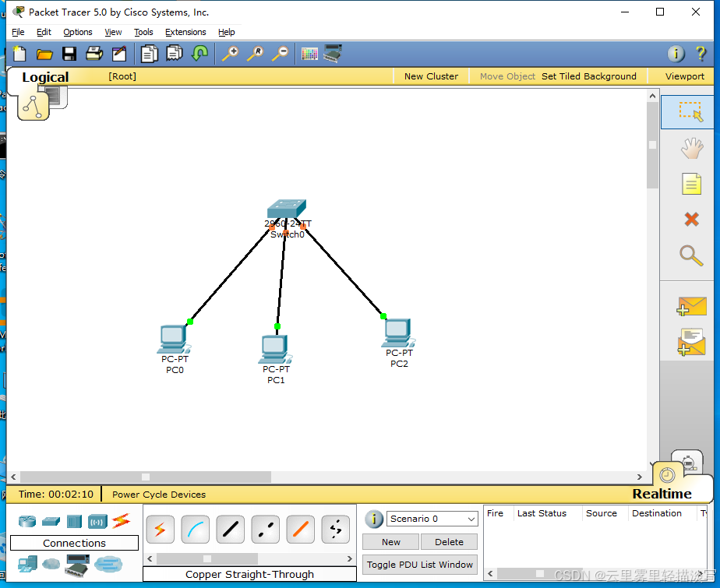Select the PC2 device on canvas

(x=398, y=333)
